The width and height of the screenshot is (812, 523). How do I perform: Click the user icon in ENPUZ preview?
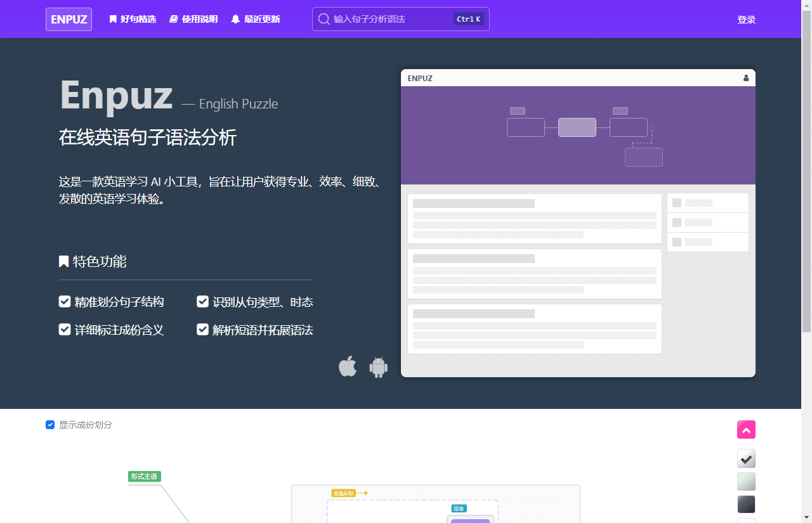pyautogui.click(x=746, y=78)
